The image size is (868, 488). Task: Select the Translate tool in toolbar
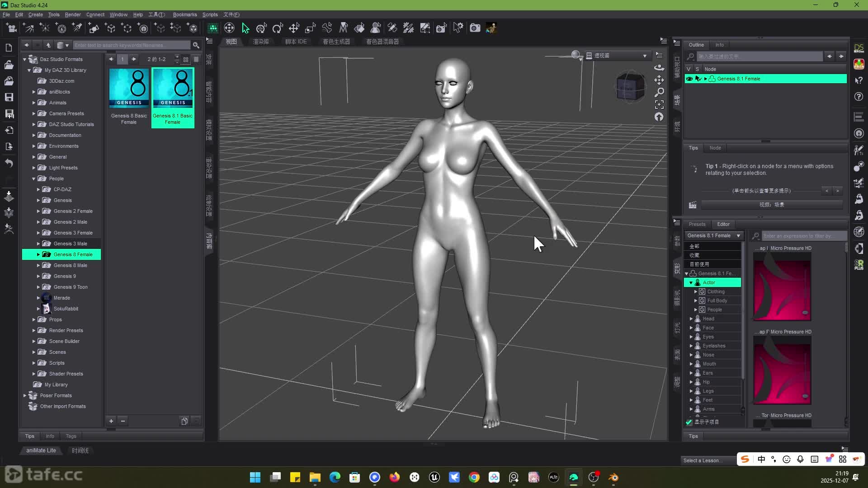294,28
